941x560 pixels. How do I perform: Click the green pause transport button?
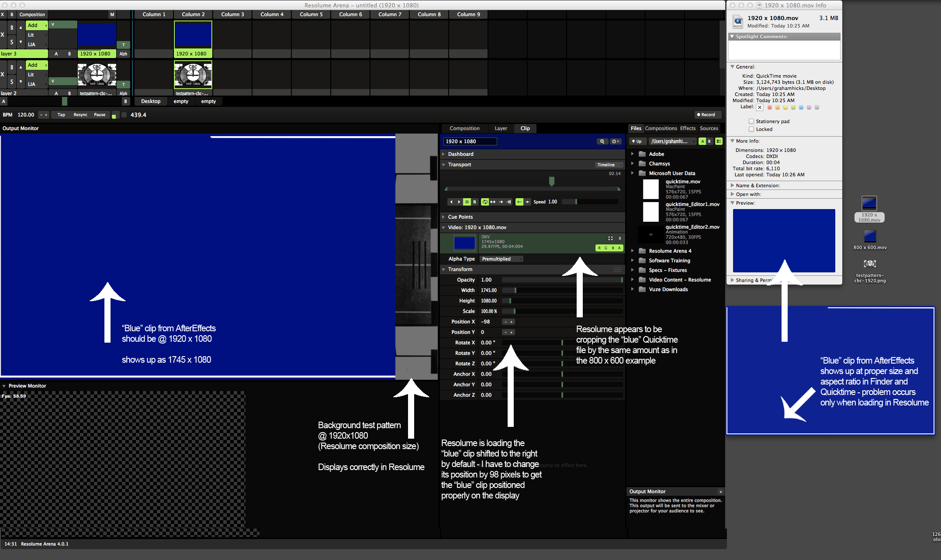click(467, 202)
